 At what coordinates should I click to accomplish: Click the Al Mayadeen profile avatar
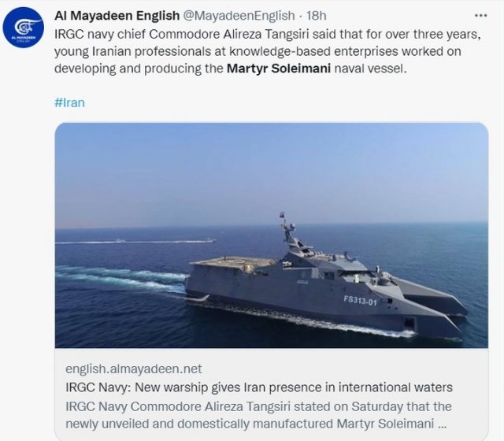coord(24,28)
